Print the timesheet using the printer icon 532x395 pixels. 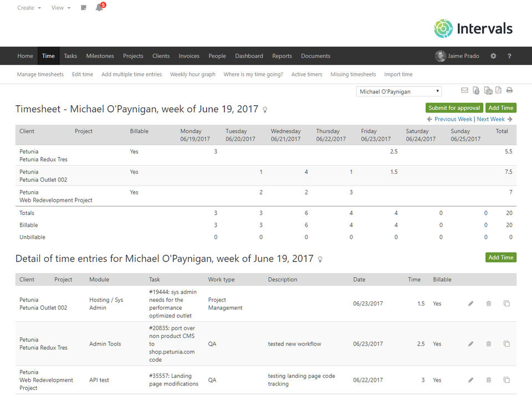pos(509,90)
